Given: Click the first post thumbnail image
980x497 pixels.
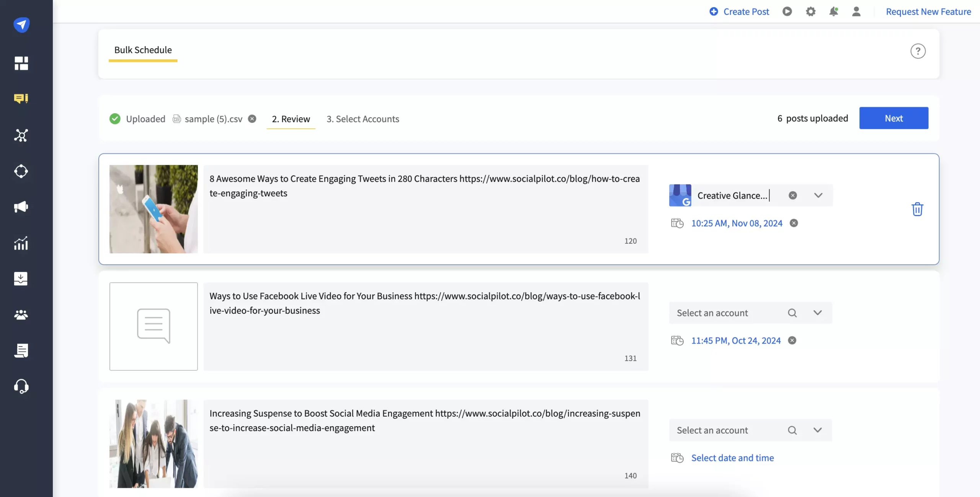Looking at the screenshot, I should tap(154, 209).
